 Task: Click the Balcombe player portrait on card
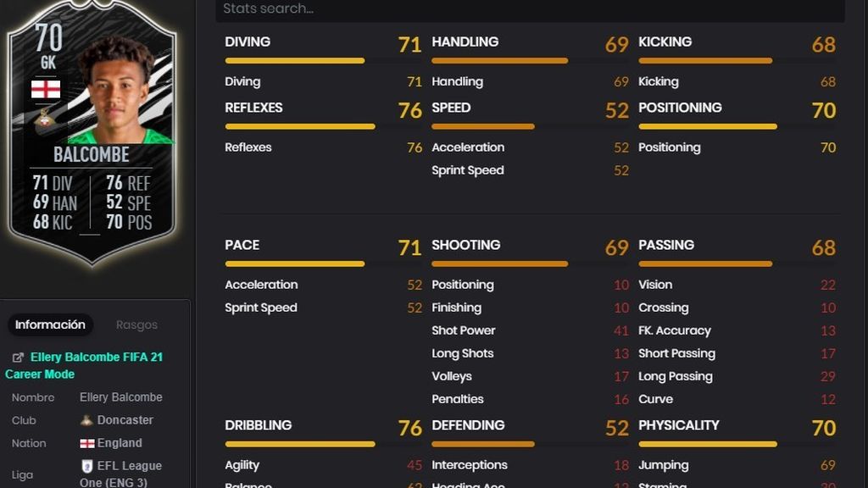click(x=118, y=91)
